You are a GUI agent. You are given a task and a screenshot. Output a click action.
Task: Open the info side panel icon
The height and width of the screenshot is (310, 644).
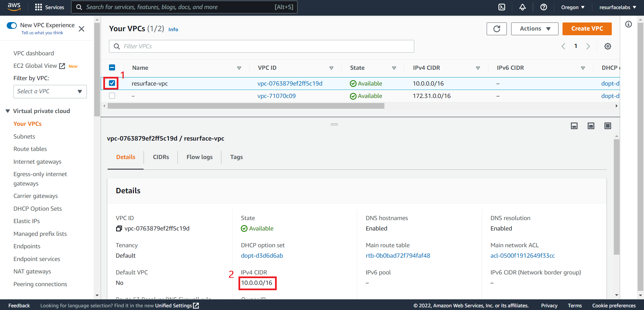[629, 24]
